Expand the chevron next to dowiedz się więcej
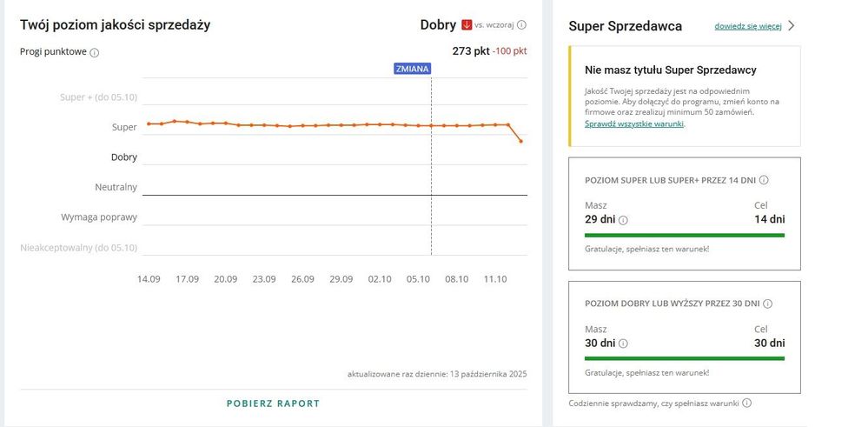868x427 pixels. point(791,26)
